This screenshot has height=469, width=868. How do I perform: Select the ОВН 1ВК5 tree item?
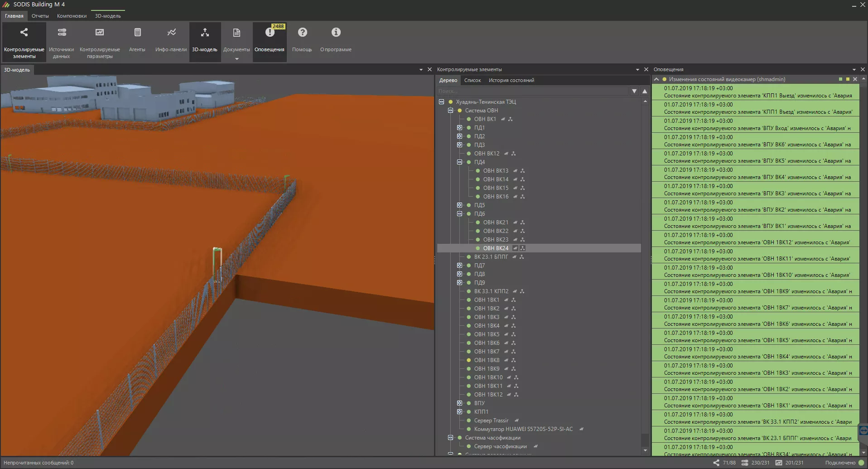pyautogui.click(x=487, y=334)
